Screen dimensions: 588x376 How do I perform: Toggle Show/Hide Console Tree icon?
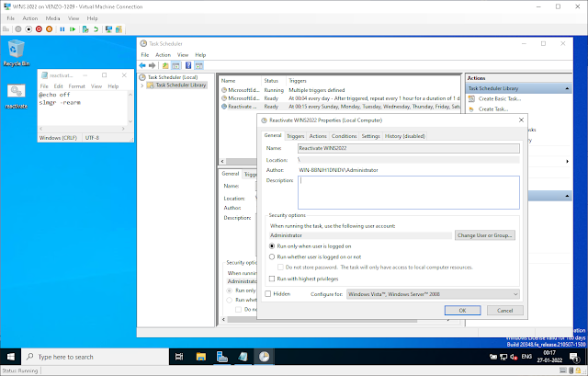(x=175, y=65)
